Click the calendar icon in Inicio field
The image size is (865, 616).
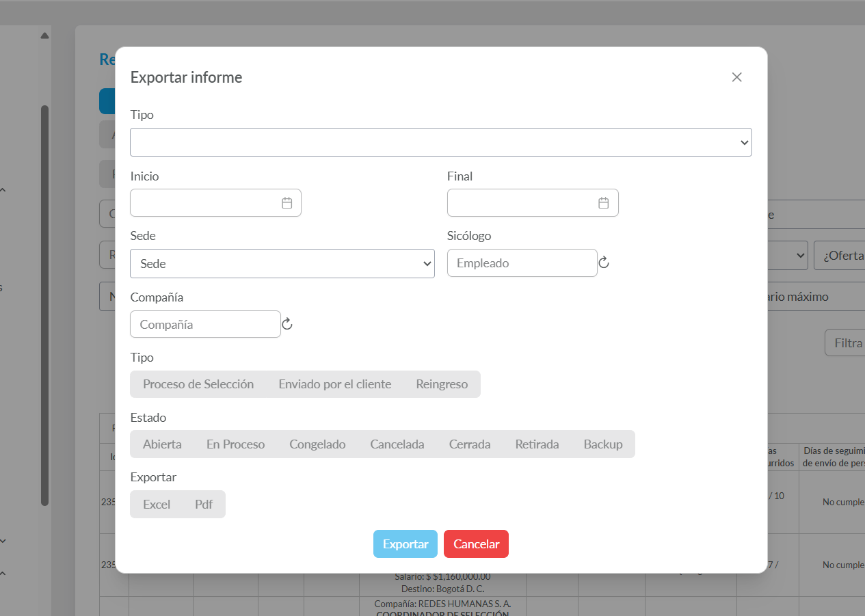[287, 203]
